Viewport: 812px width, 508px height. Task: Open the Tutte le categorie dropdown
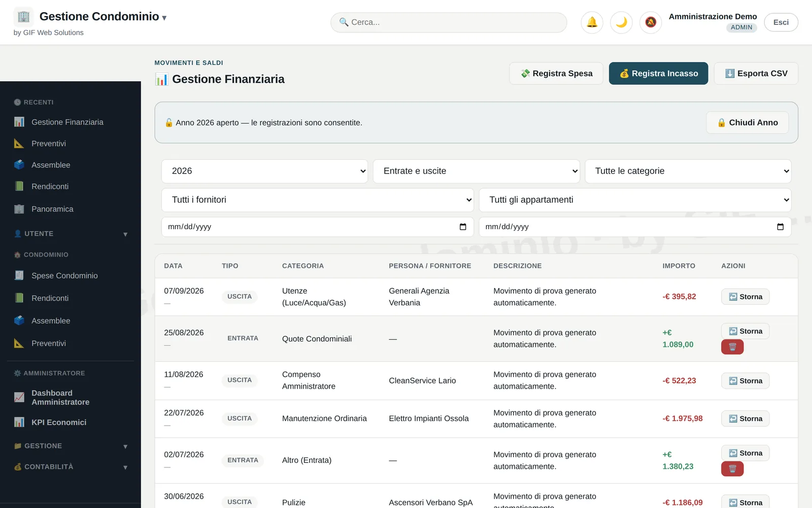pyautogui.click(x=688, y=171)
